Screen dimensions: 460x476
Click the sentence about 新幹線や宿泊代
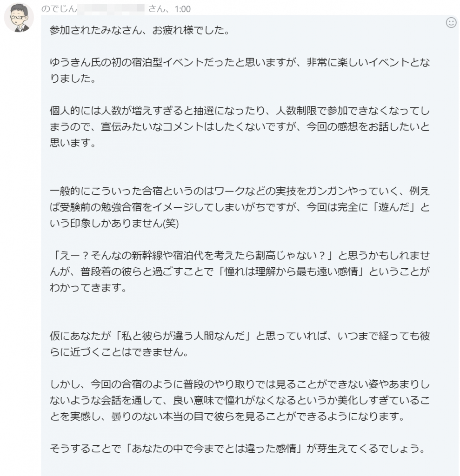pos(186,254)
